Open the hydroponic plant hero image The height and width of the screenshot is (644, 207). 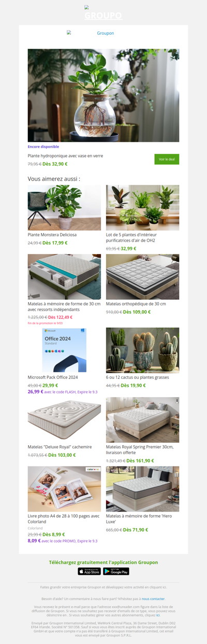[x=103, y=95]
